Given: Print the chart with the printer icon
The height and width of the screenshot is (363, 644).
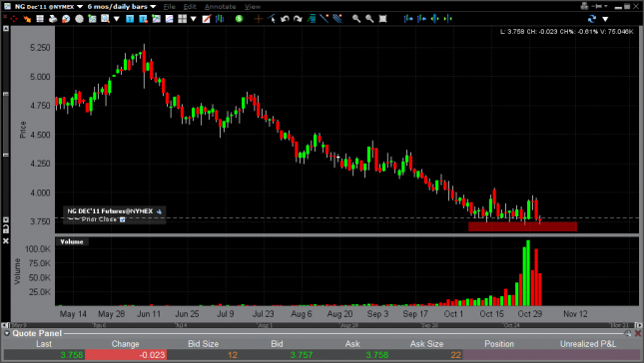Looking at the screenshot, I should tap(53, 19).
